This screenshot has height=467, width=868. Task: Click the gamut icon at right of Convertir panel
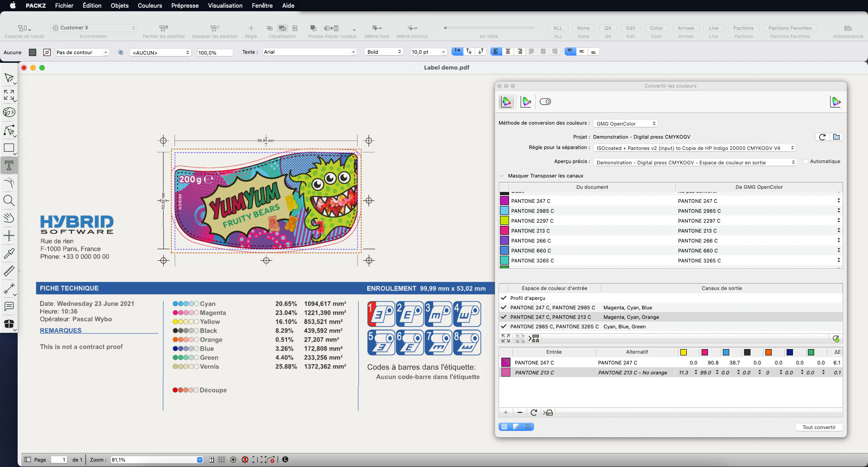pos(835,102)
